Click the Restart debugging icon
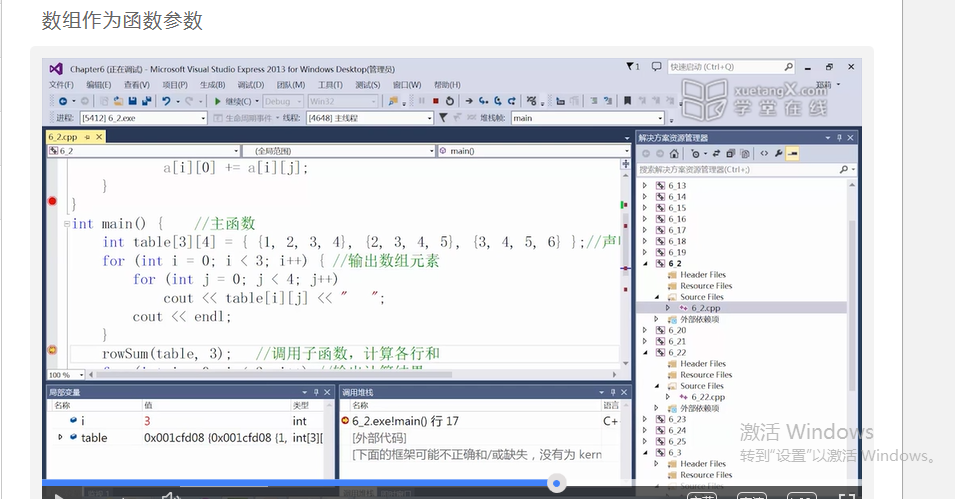Viewport: 955px width, 499px height. point(450,101)
